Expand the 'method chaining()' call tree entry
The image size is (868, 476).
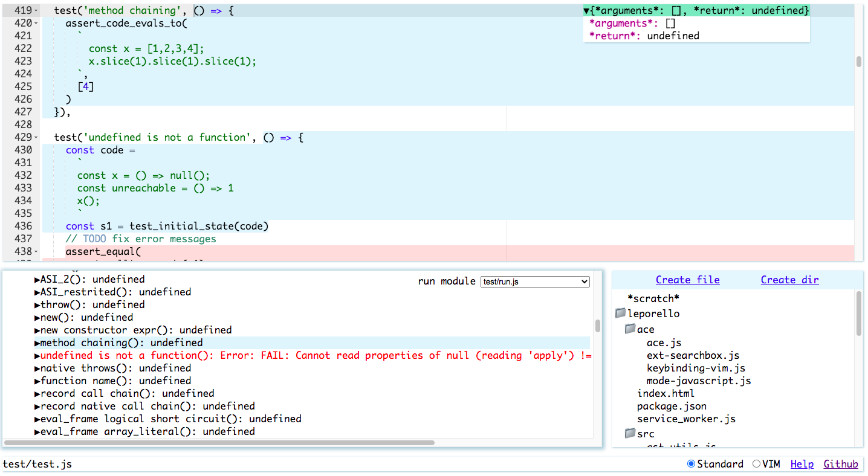point(37,343)
